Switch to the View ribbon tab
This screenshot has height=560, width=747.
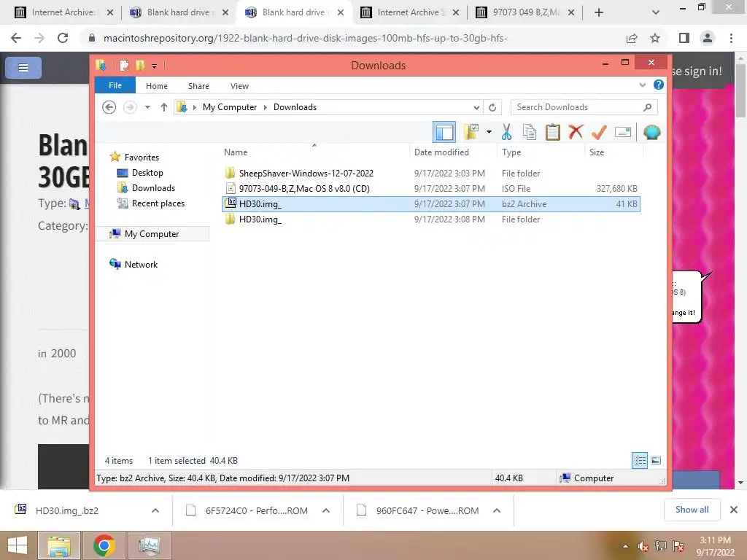(239, 86)
